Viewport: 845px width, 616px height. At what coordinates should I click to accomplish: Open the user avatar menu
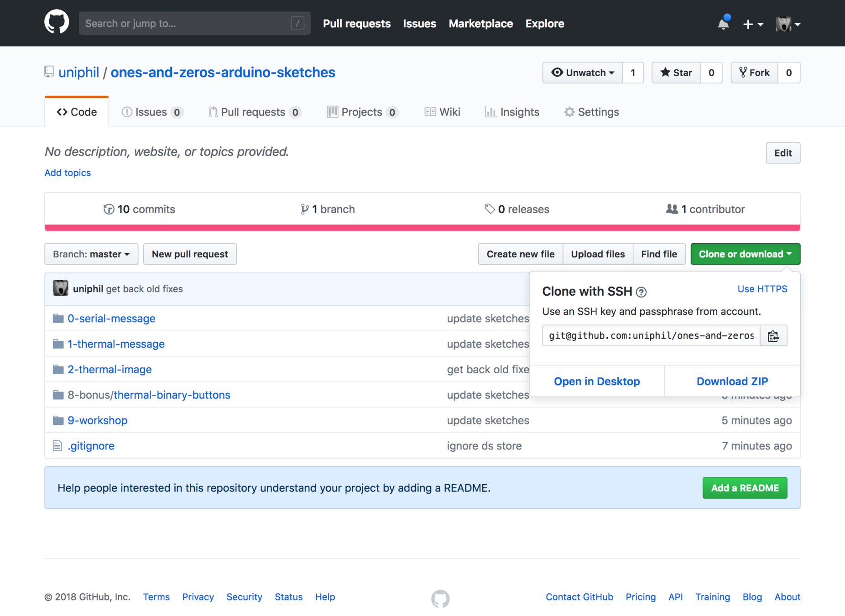pyautogui.click(x=788, y=24)
